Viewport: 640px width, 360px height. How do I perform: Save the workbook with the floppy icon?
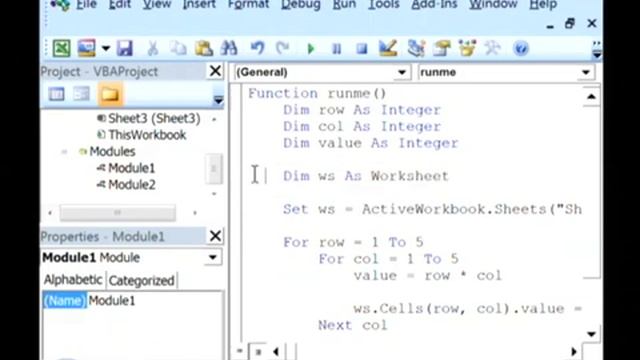click(x=125, y=49)
